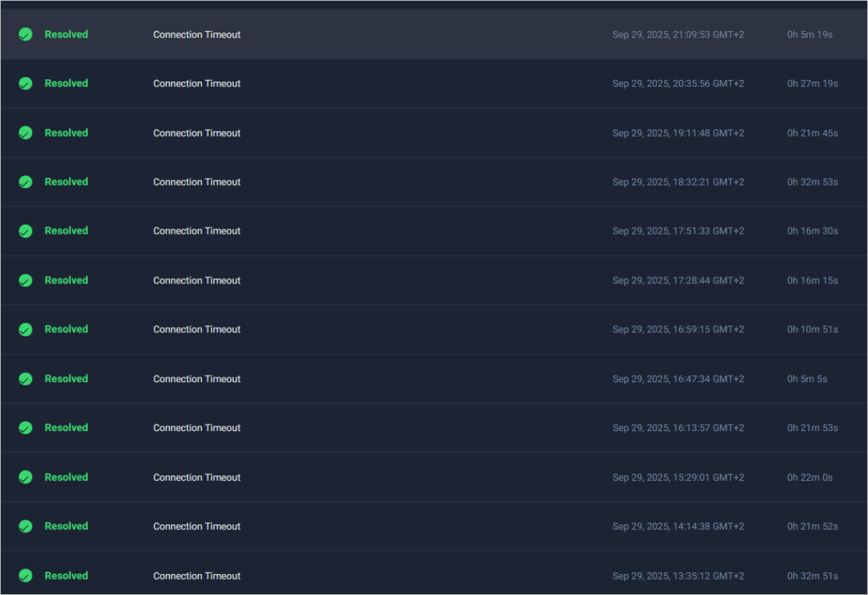Screen dimensions: 868x595
Task: Select the checkmark icon for the 19:11:48 incident
Action: tap(26, 133)
